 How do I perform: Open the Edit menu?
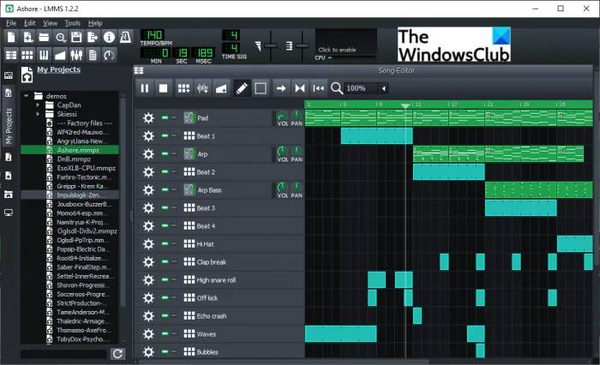[x=30, y=23]
